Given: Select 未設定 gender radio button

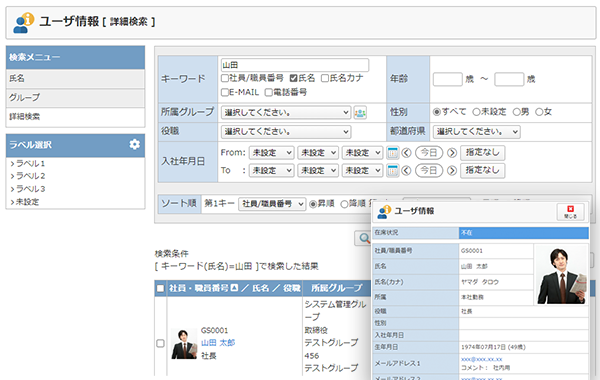Looking at the screenshot, I should pyautogui.click(x=476, y=112).
